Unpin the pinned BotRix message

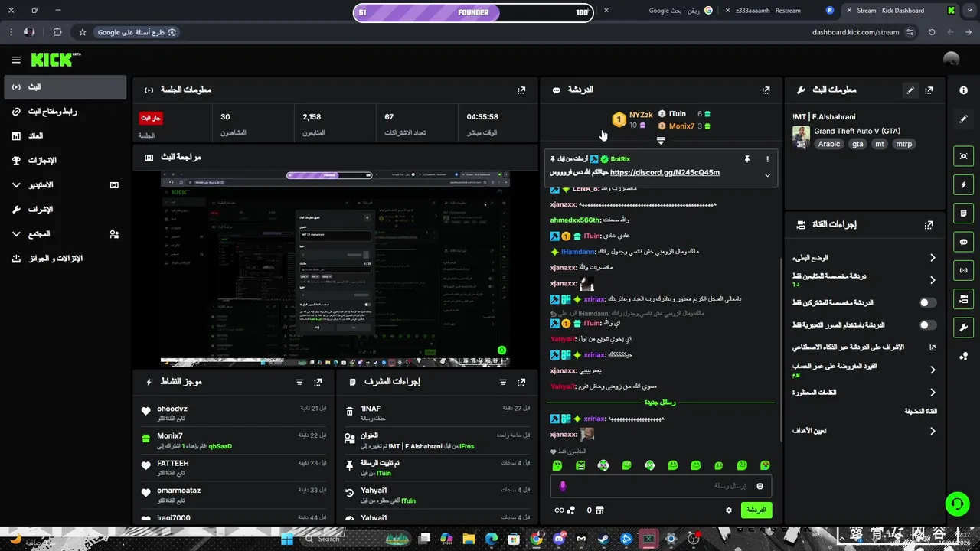click(x=747, y=159)
